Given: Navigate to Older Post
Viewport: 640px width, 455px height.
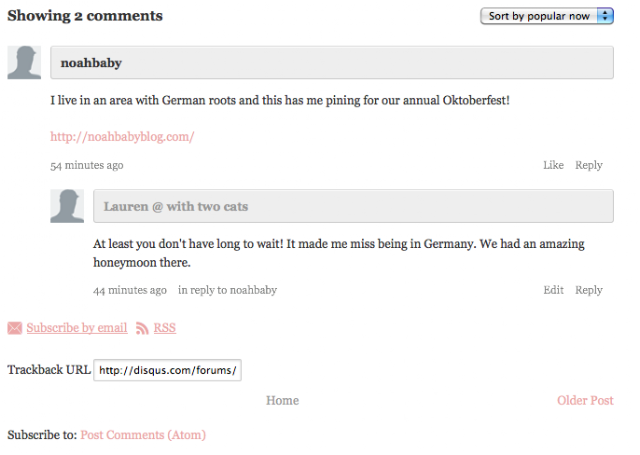Looking at the screenshot, I should click(585, 401).
